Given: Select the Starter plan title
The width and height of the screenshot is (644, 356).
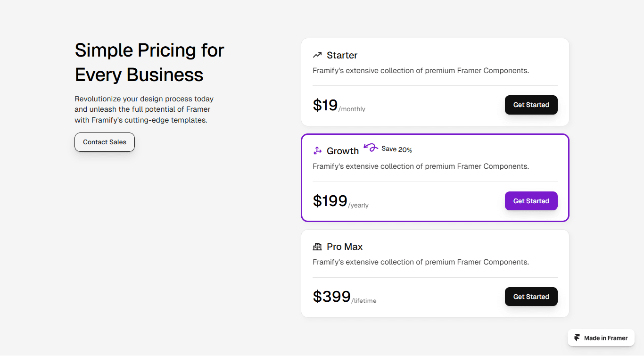Looking at the screenshot, I should pos(342,55).
